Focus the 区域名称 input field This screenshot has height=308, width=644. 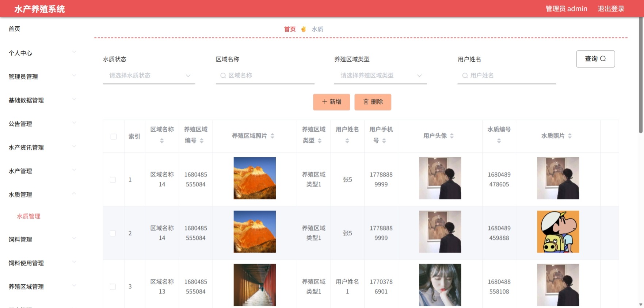click(265, 76)
